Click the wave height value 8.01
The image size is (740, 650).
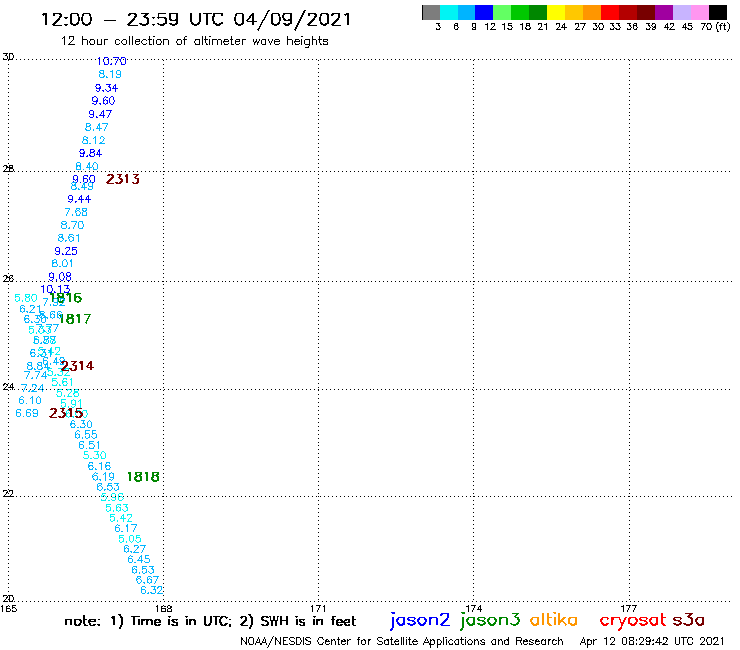[x=62, y=263]
